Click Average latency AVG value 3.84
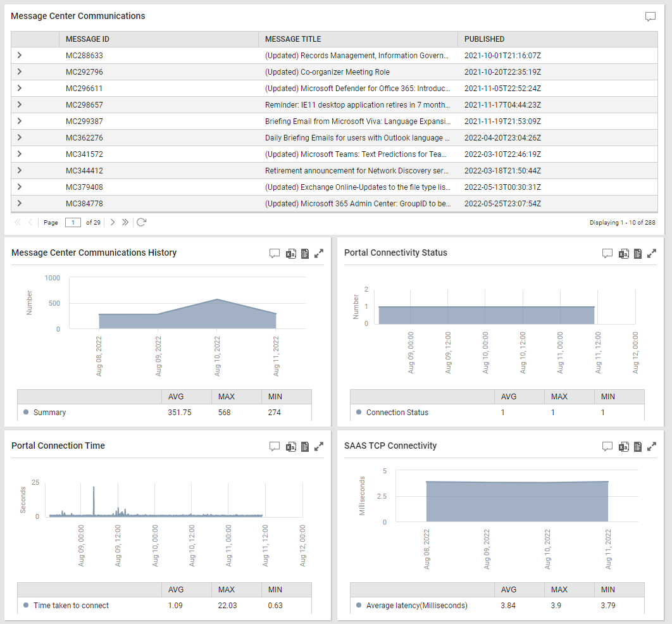The image size is (672, 624). tap(508, 605)
